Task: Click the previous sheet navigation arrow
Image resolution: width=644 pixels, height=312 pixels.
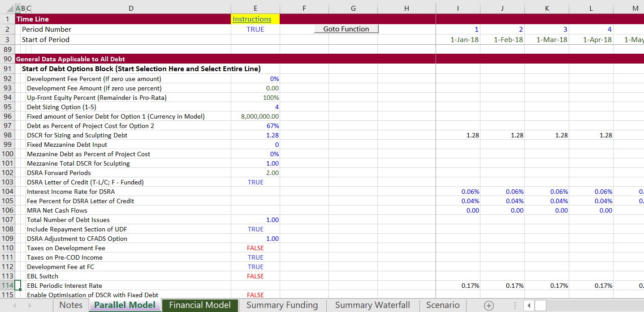Action: [x=14, y=305]
